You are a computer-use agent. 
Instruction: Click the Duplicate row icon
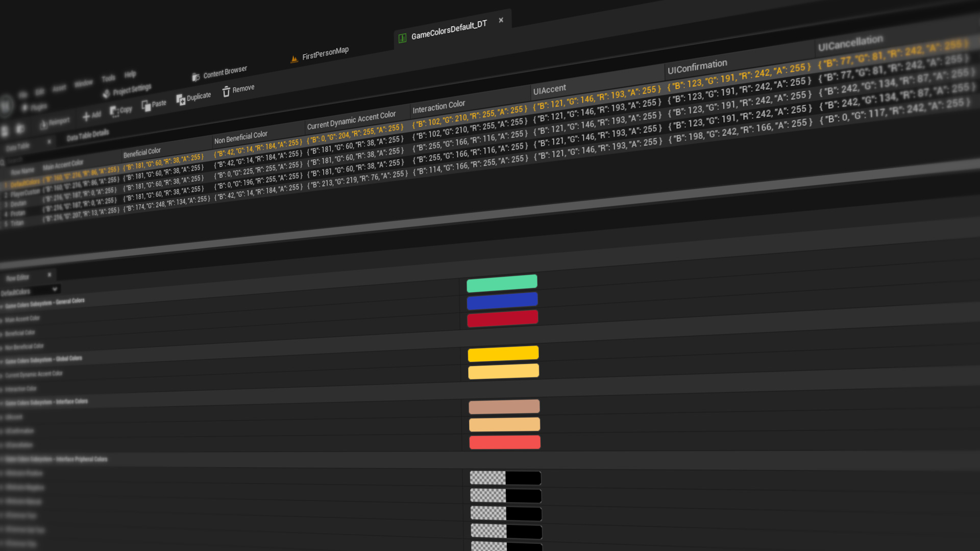point(182,99)
